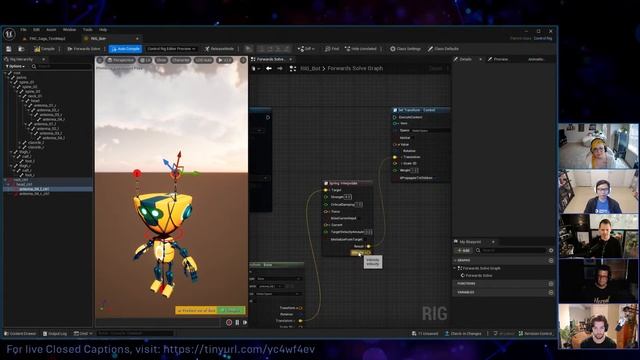This screenshot has width=640, height=360.
Task: Open Class Defaults from the toolbar
Action: tap(443, 49)
